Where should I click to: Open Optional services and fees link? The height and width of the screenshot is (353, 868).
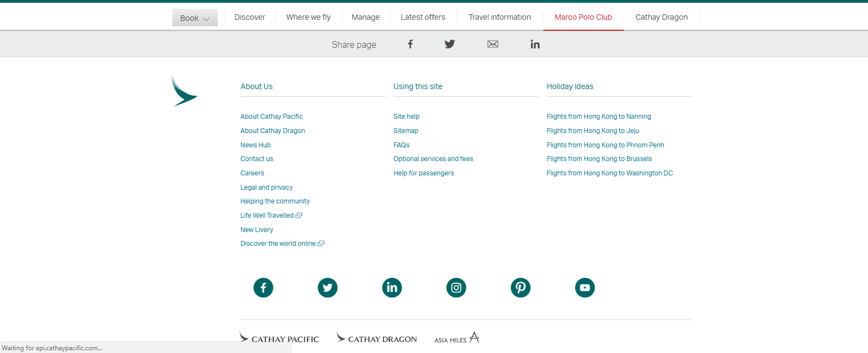pos(433,159)
